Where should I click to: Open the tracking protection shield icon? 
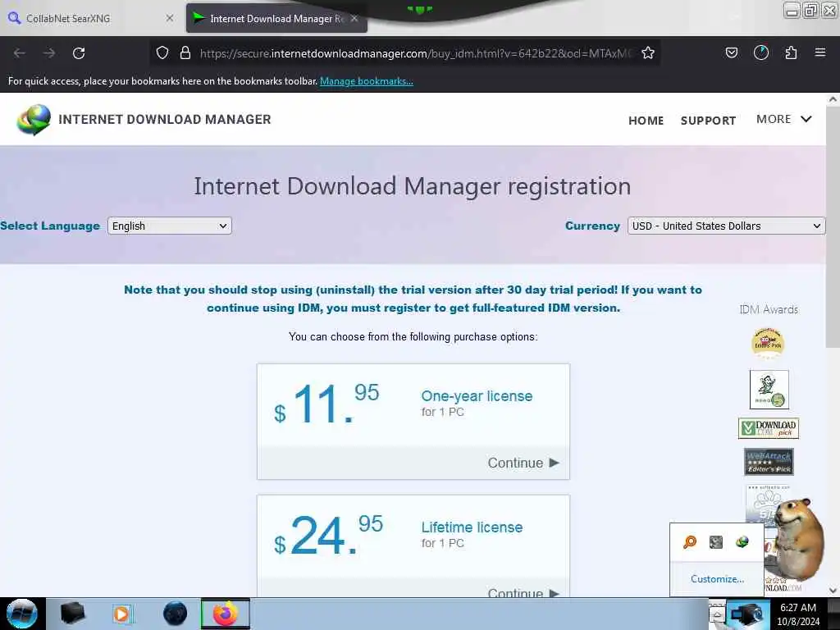(x=162, y=52)
